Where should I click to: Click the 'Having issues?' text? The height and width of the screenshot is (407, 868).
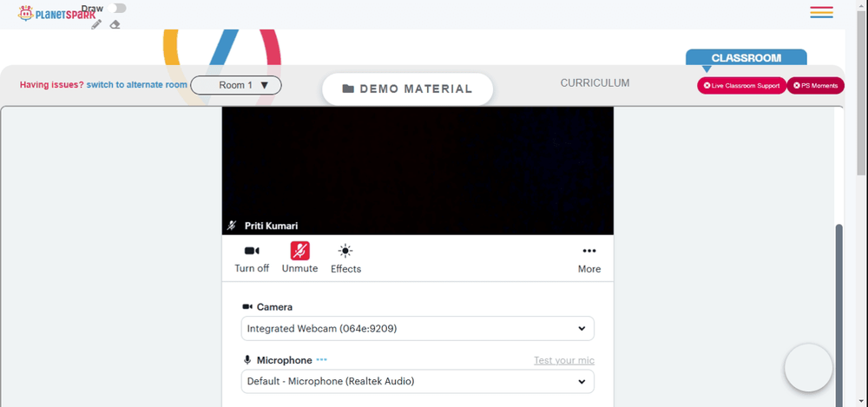pos(52,85)
